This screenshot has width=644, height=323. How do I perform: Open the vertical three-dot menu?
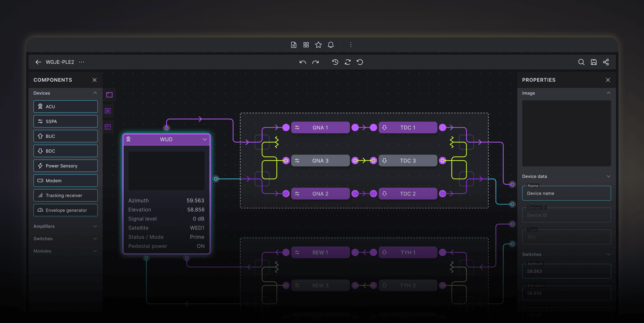click(x=351, y=45)
